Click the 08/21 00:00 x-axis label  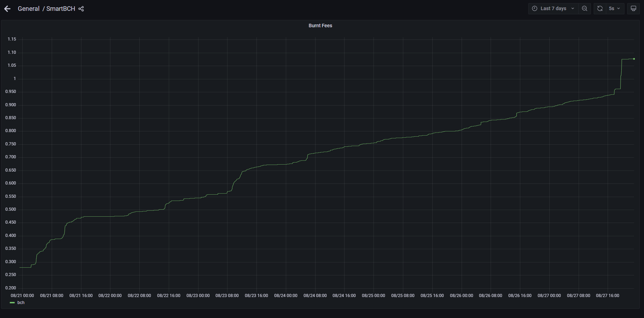22,296
